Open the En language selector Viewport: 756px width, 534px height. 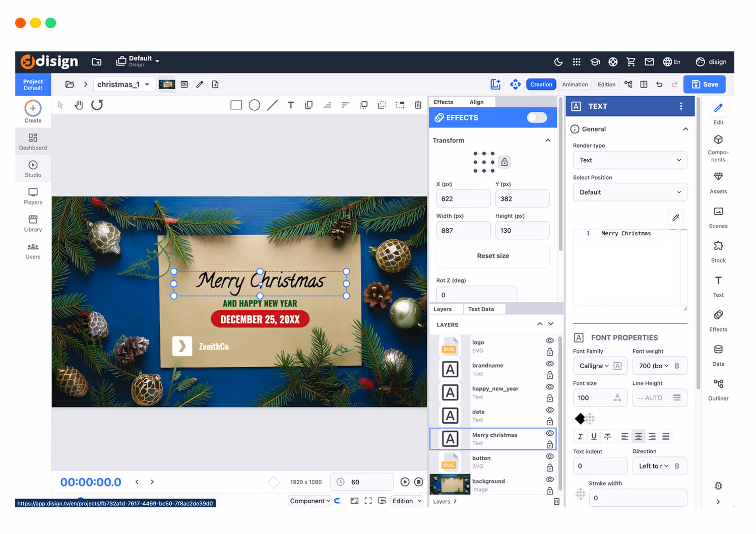tap(672, 62)
